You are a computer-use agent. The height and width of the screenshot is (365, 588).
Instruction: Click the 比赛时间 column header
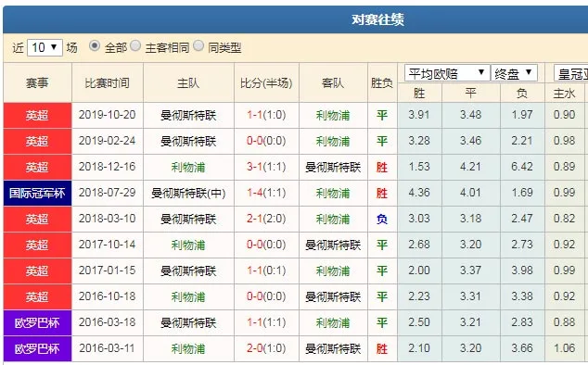coord(108,82)
